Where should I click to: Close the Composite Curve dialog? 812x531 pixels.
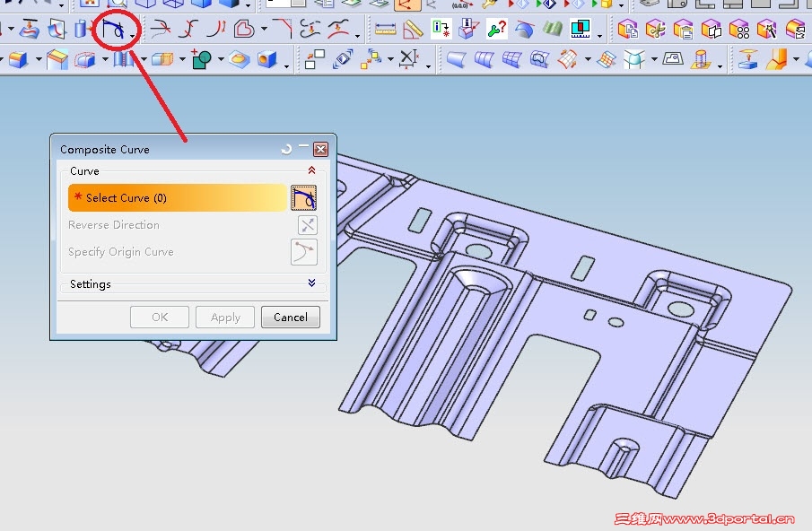click(320, 150)
